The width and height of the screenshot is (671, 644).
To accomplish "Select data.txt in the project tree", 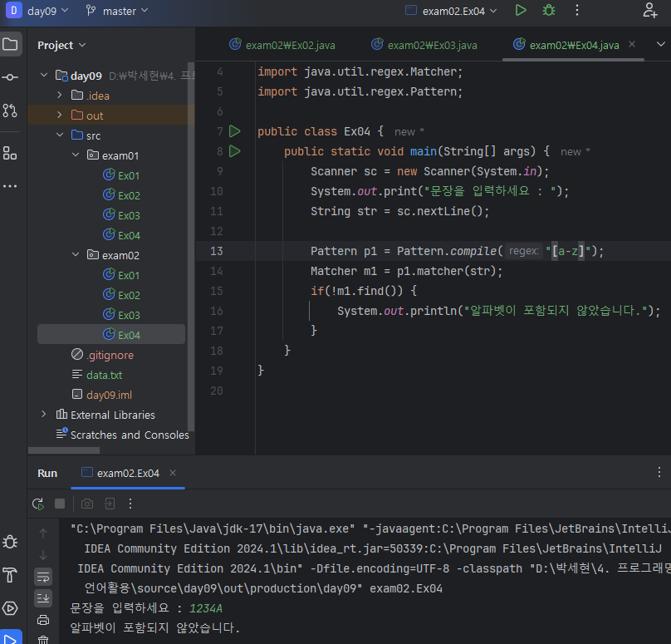I will pyautogui.click(x=104, y=375).
